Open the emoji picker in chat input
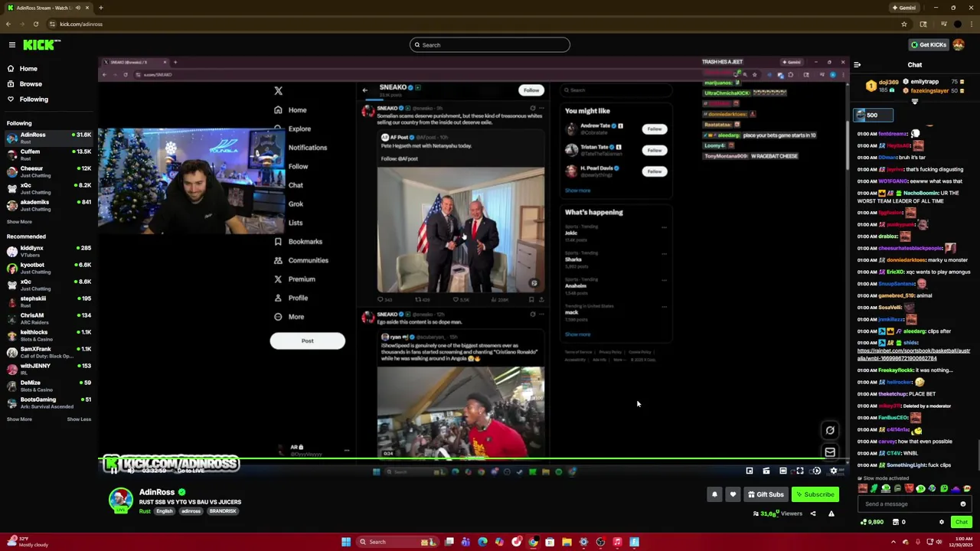The height and width of the screenshot is (551, 980). coord(963,504)
